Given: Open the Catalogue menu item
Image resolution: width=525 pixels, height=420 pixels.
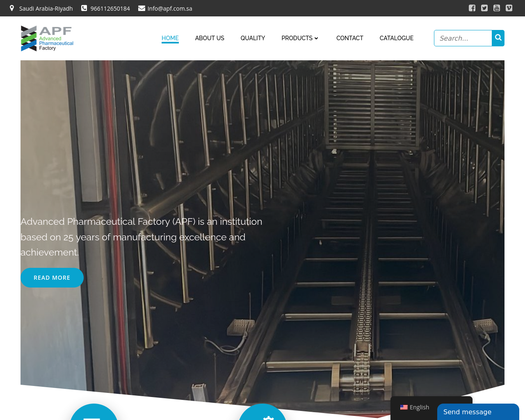Looking at the screenshot, I should (x=397, y=38).
